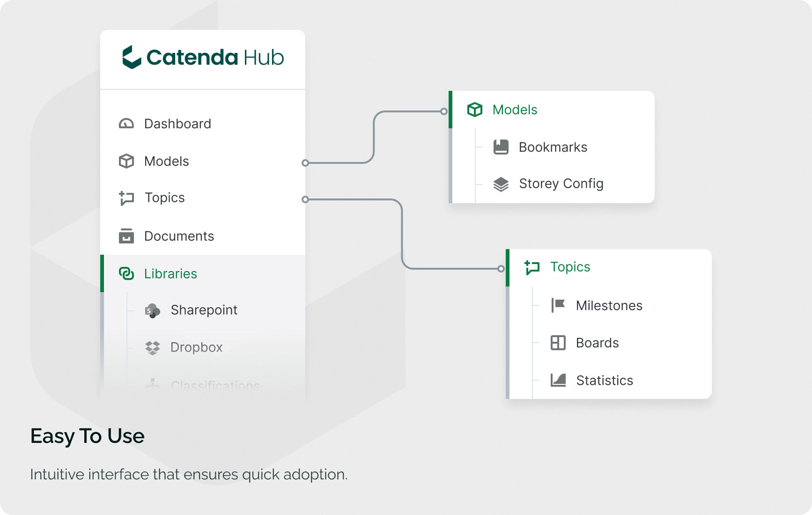Click the Boards layout icon
812x515 pixels.
coord(558,343)
